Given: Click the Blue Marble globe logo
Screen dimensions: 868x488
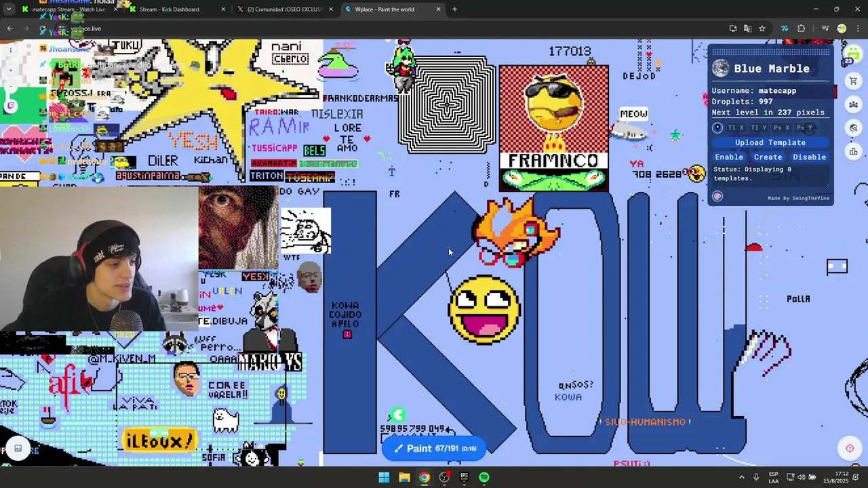Looking at the screenshot, I should (x=720, y=68).
